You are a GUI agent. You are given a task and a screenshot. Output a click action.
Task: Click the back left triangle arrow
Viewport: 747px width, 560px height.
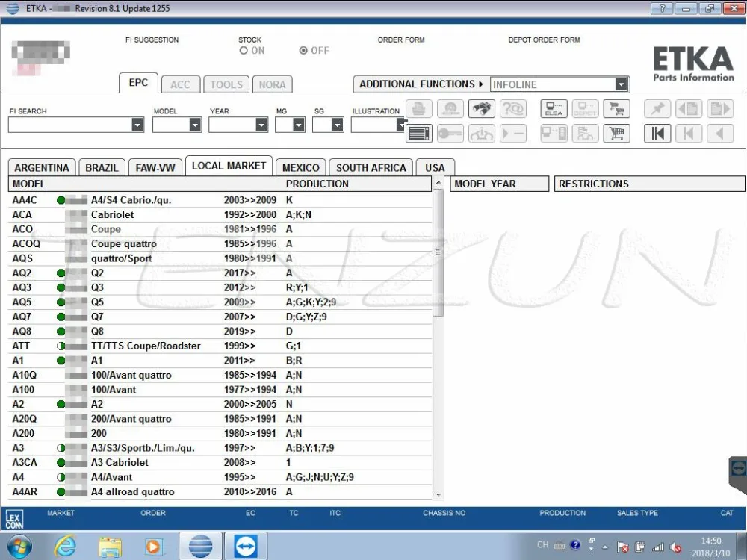pyautogui.click(x=720, y=134)
